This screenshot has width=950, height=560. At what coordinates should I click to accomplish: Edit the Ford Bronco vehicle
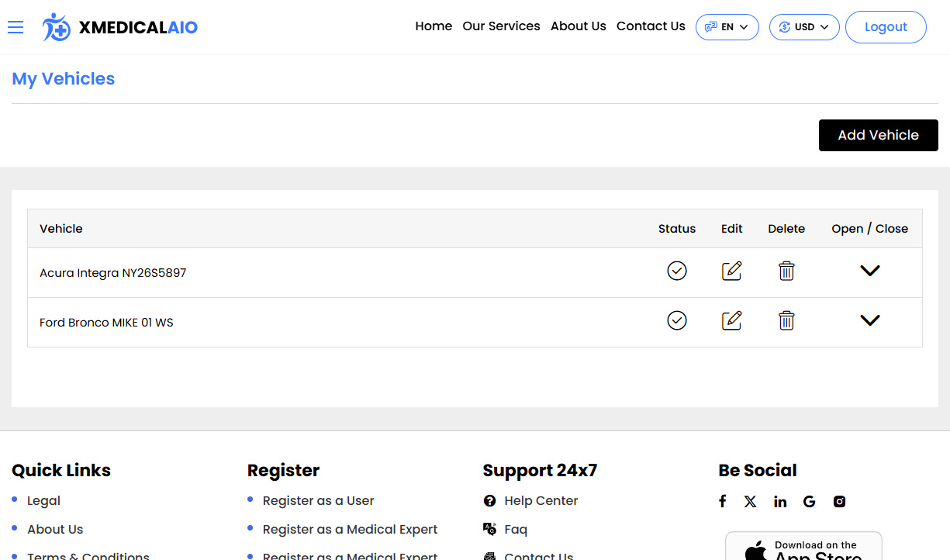(731, 321)
